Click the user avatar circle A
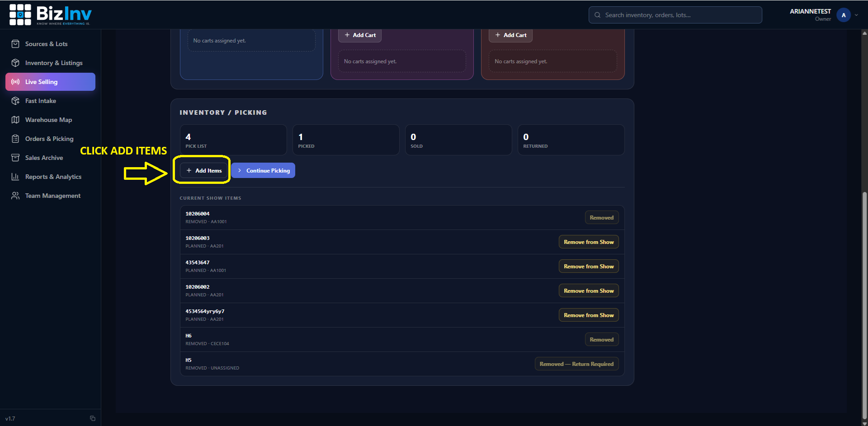This screenshot has width=868, height=426. click(844, 15)
